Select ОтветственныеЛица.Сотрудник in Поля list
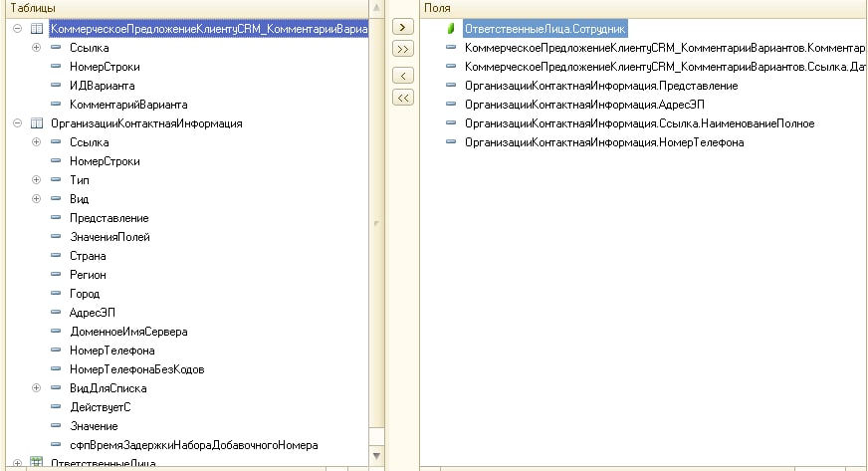 pos(544,29)
